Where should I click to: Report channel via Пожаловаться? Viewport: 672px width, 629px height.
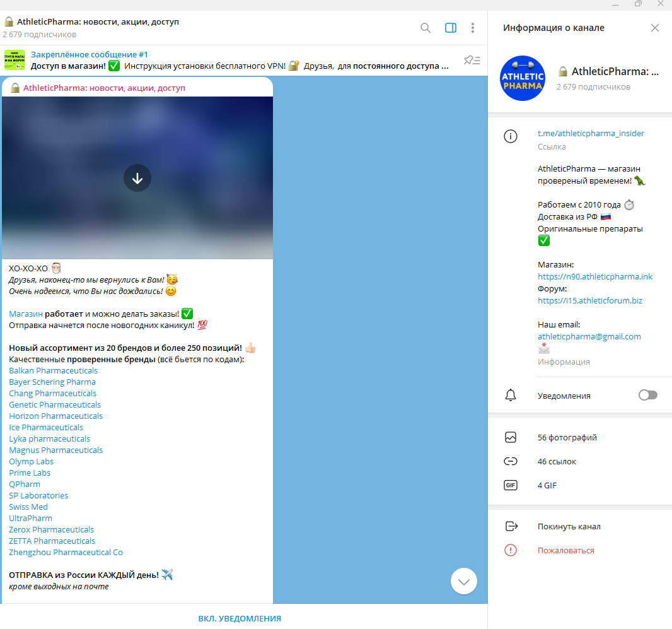point(565,550)
